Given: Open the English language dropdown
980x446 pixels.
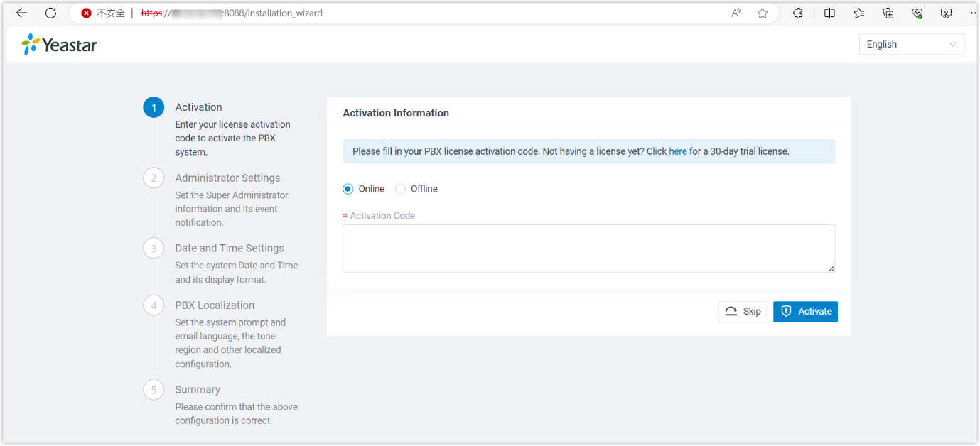Looking at the screenshot, I should [912, 44].
